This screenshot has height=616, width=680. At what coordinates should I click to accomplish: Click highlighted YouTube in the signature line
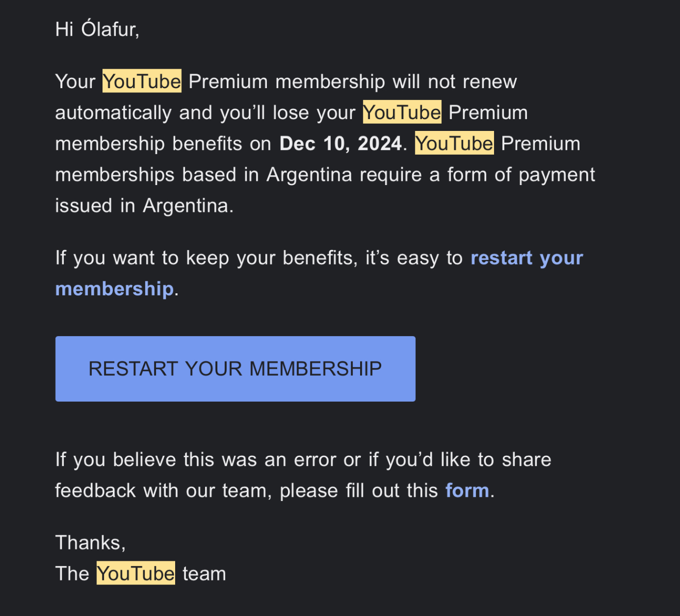click(x=135, y=573)
